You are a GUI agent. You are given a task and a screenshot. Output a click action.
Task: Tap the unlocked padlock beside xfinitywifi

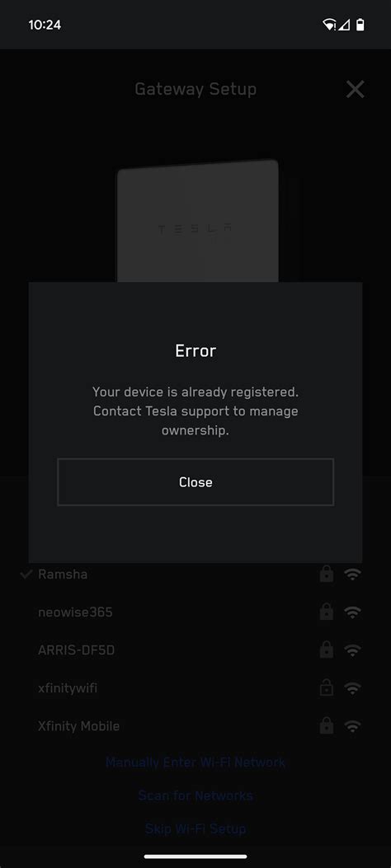coord(327,687)
